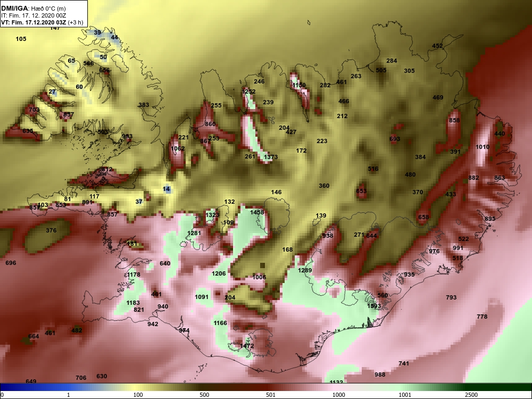Image resolution: width=532 pixels, height=399 pixels.
Task: Pick map value 1458
Action: click(257, 212)
